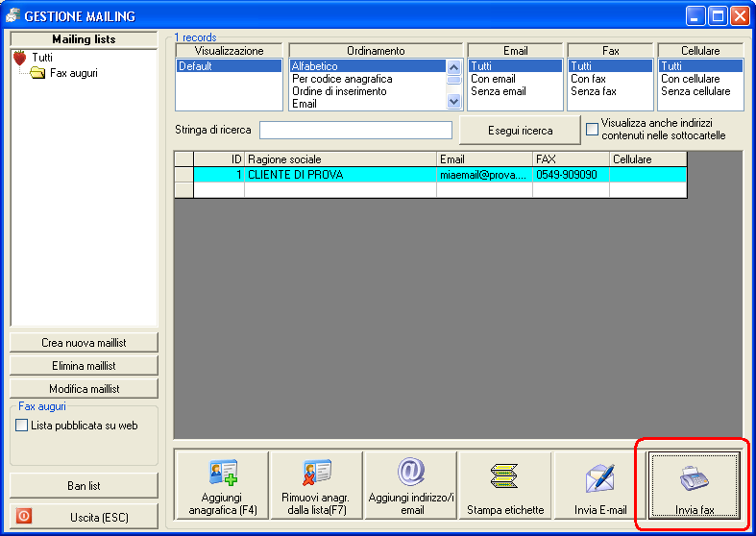Focus the Stringa di ricerca field
The height and width of the screenshot is (536, 756).
(x=355, y=130)
